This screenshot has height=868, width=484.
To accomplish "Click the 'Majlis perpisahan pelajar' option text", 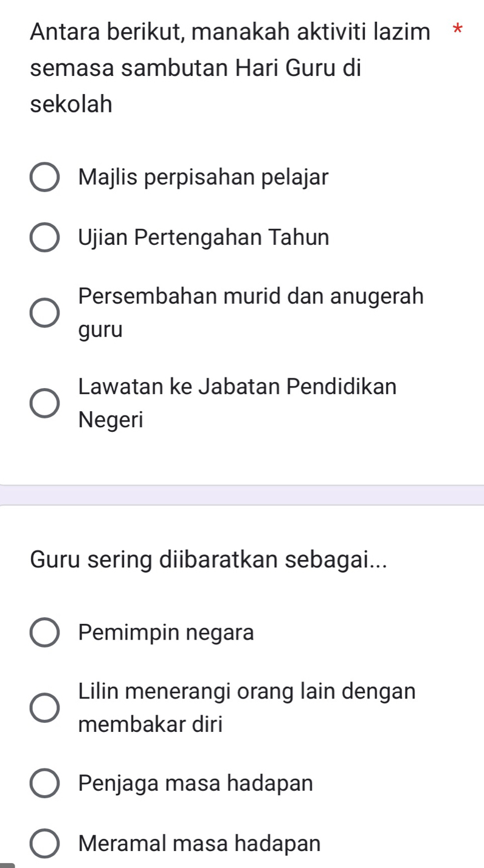I will (204, 177).
